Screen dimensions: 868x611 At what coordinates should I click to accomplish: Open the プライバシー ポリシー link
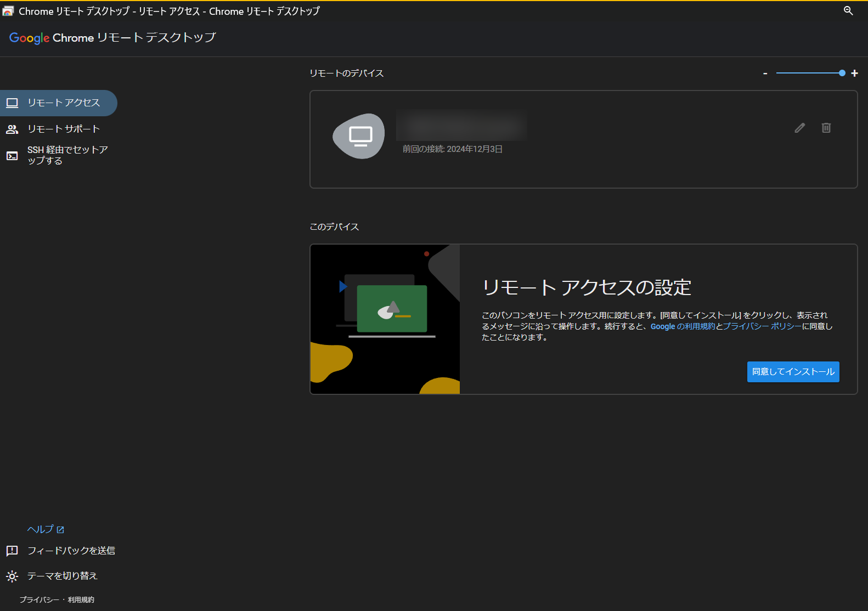tap(762, 326)
